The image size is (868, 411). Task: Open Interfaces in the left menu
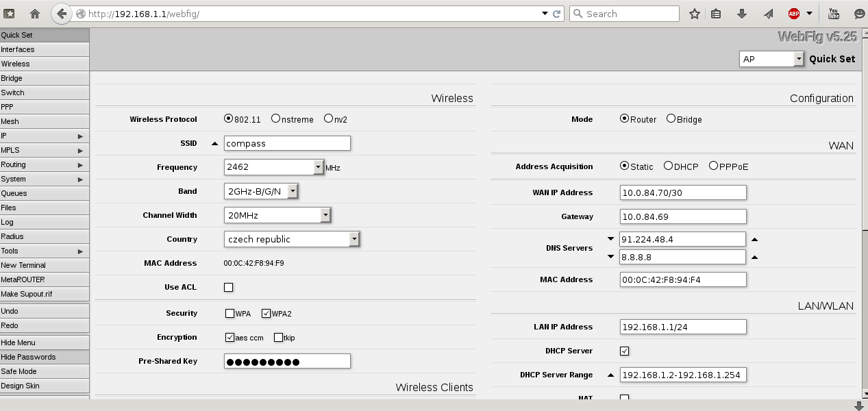coord(18,49)
